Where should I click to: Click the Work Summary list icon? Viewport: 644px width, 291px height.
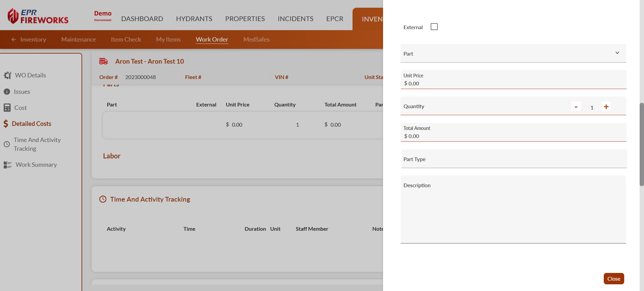tap(7, 165)
